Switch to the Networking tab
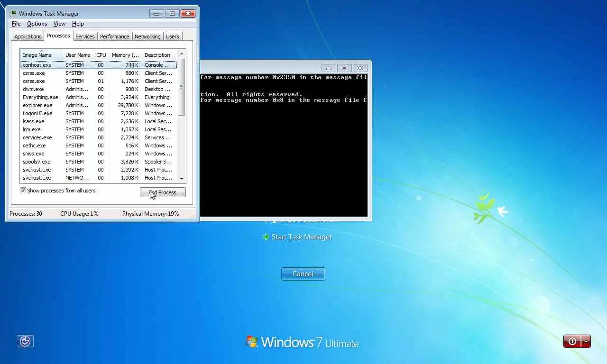Image resolution: width=607 pixels, height=364 pixels. (x=147, y=36)
